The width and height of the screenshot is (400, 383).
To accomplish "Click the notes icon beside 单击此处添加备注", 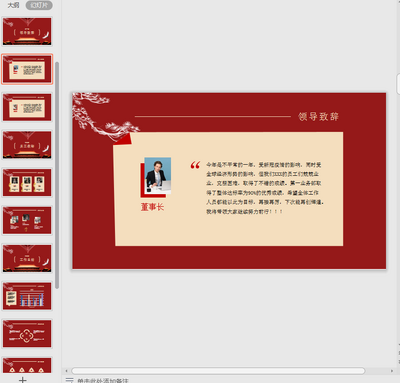I will coord(69,380).
